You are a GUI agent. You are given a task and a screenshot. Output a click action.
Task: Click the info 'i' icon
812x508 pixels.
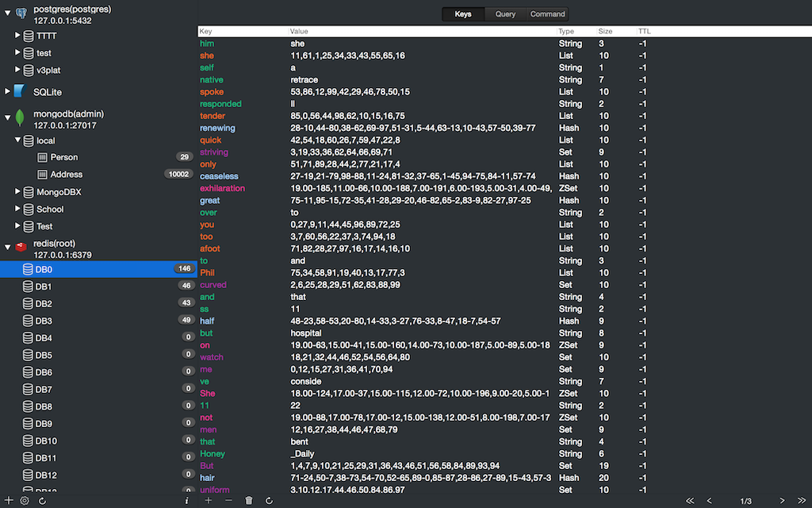[186, 501]
